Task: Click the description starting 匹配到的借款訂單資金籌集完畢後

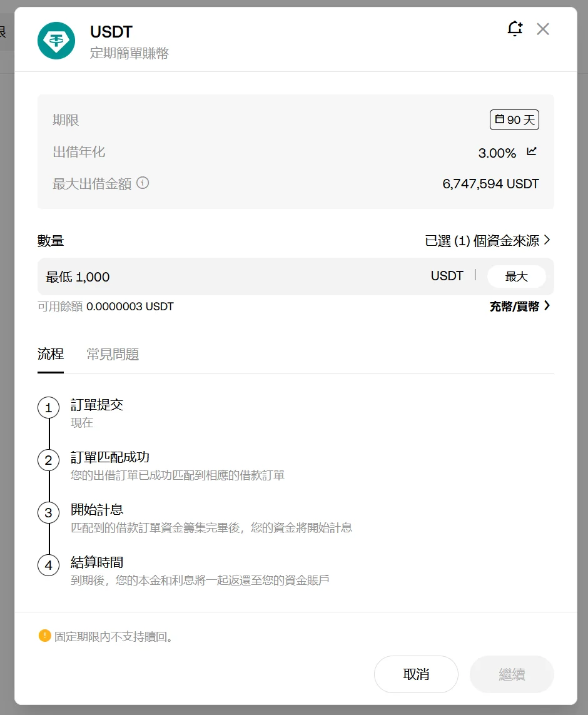Action: pos(211,527)
